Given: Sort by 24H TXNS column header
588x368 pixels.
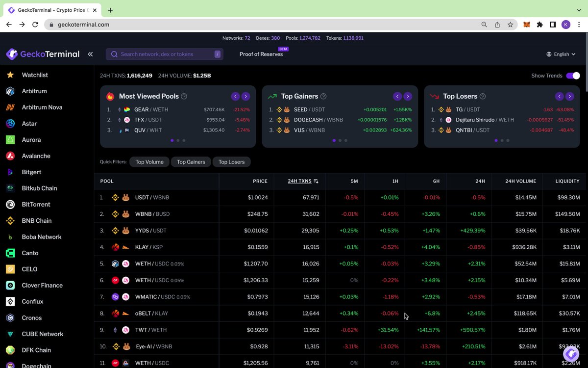Looking at the screenshot, I should 303,181.
